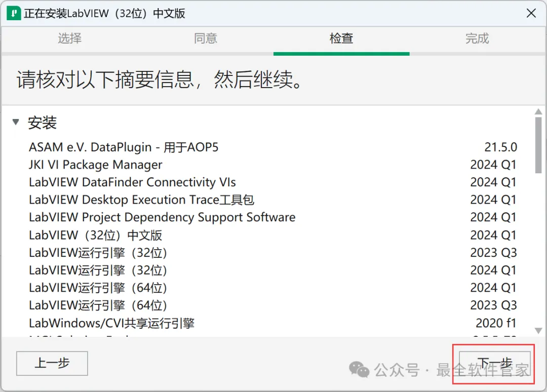Close the LabVIEW installer window

tap(531, 13)
